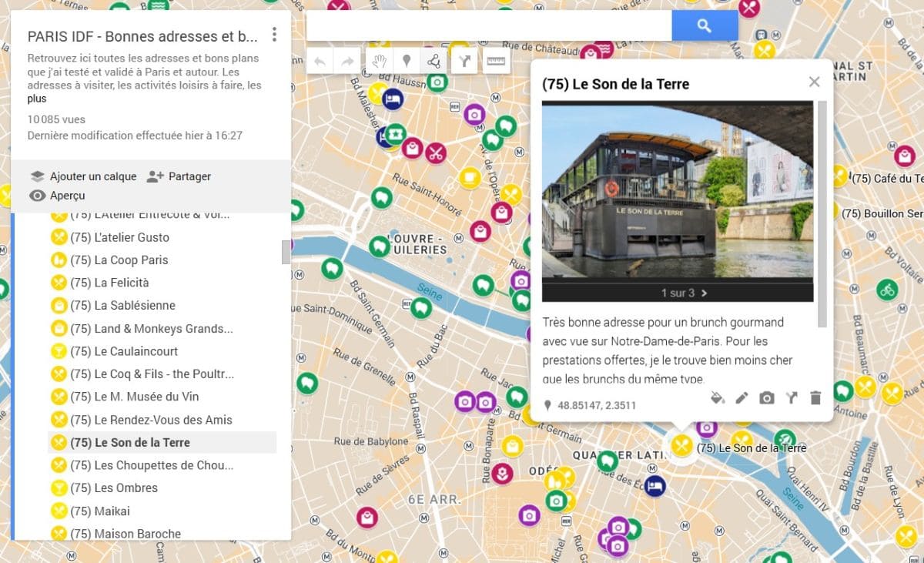This screenshot has width=924, height=563.
Task: Run the search with the magnifier button
Action: tap(704, 25)
